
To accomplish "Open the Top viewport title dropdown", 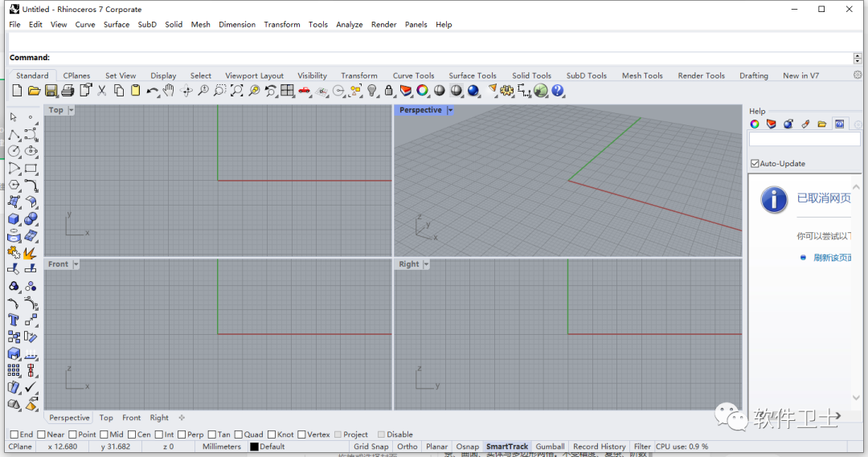I will 71,110.
